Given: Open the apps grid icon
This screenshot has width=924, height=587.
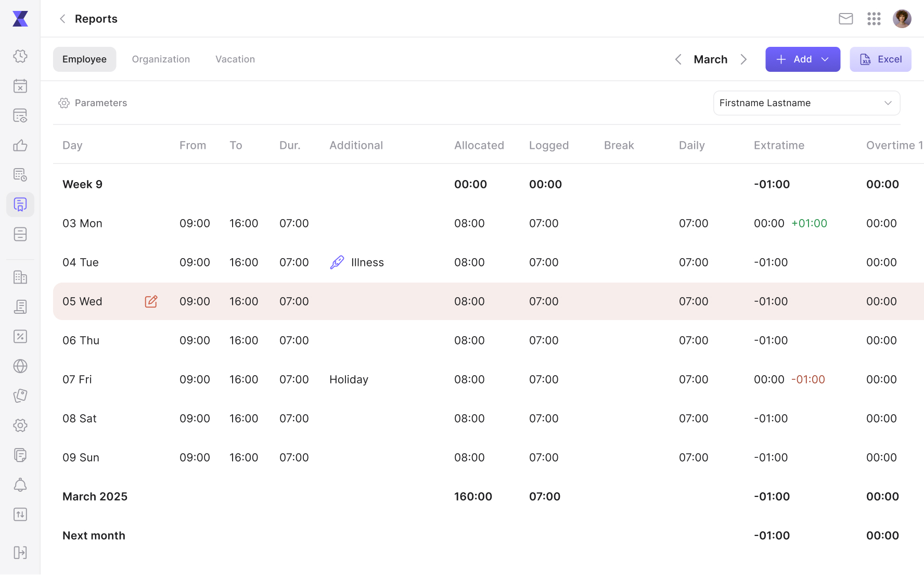Looking at the screenshot, I should [874, 19].
